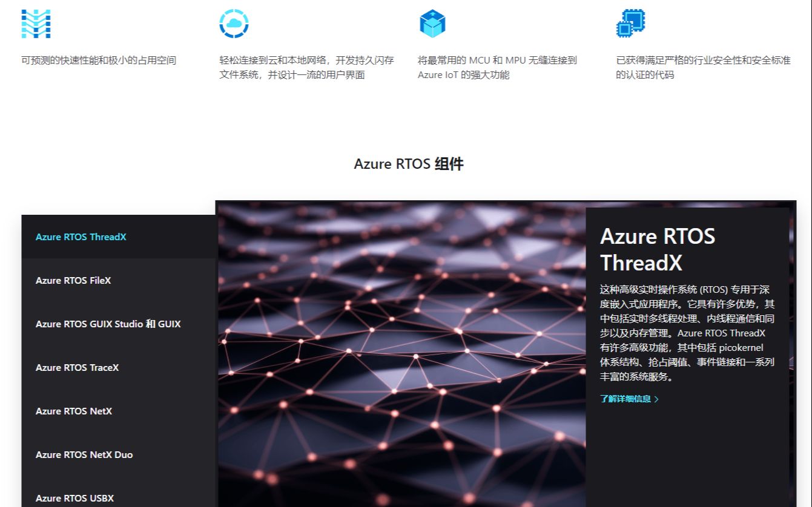The height and width of the screenshot is (507, 812).
Task: Click the description about MCU 和 MPU
Action: (497, 68)
